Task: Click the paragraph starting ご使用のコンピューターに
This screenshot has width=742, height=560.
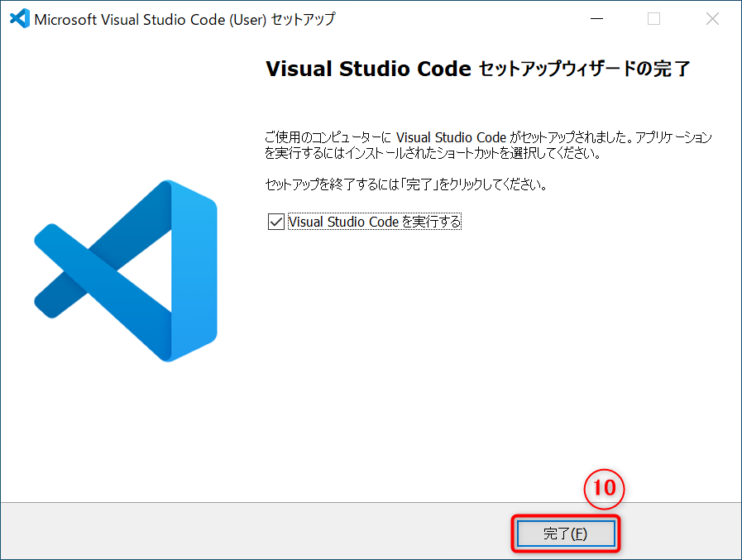Action: [488, 146]
